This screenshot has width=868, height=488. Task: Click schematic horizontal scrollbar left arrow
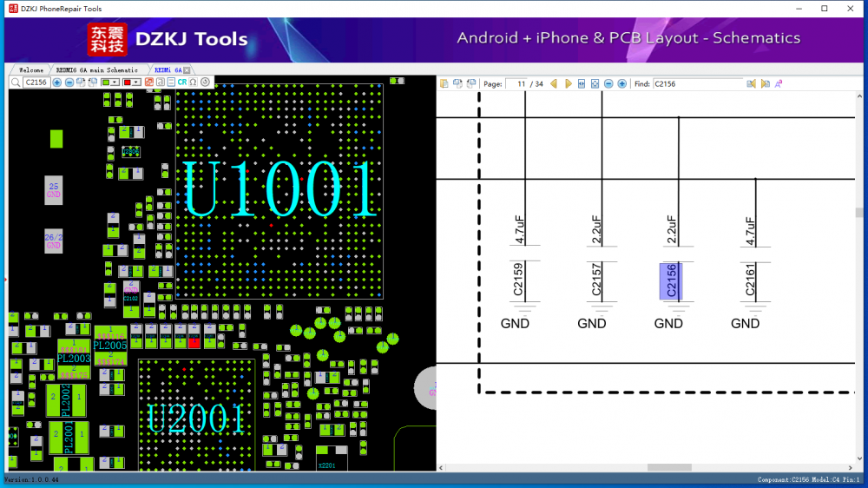point(441,467)
